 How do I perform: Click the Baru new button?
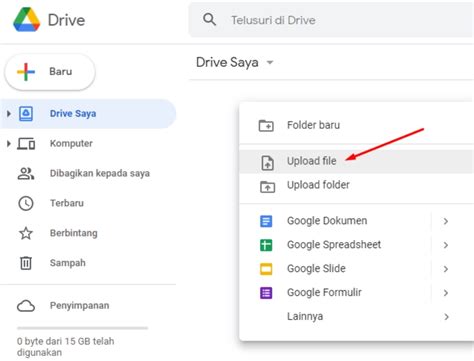click(x=50, y=72)
